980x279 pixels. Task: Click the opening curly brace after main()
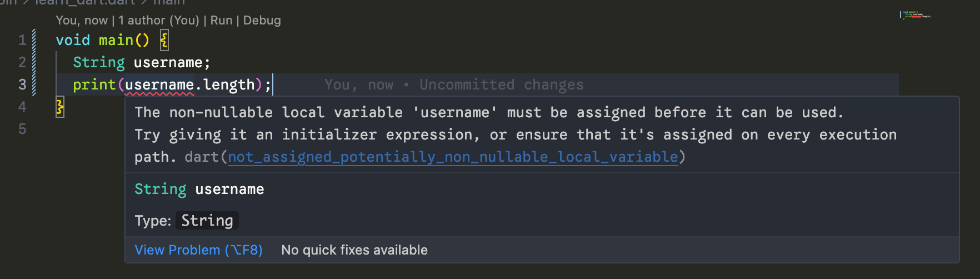point(164,40)
